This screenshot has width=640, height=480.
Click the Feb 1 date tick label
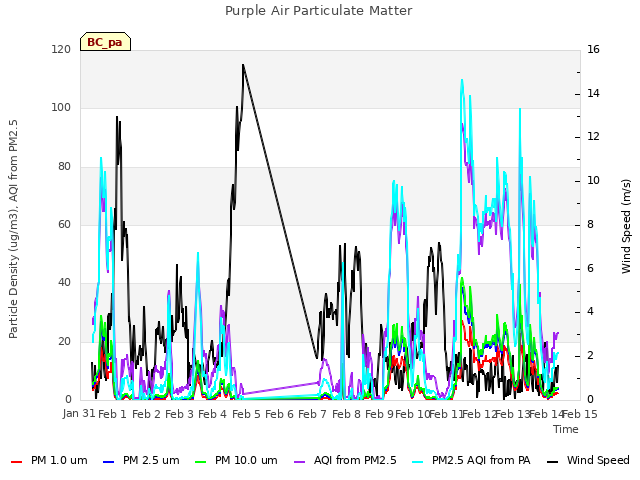(x=113, y=414)
